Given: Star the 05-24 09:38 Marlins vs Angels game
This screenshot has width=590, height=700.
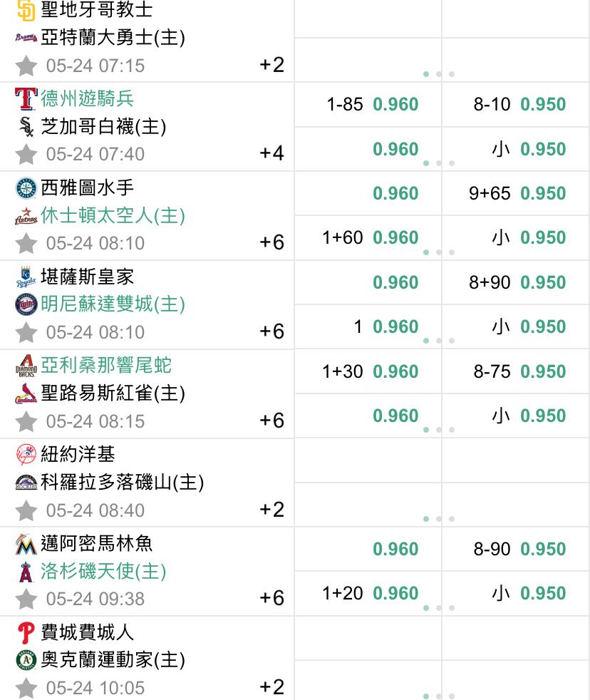Looking at the screenshot, I should pyautogui.click(x=26, y=599).
